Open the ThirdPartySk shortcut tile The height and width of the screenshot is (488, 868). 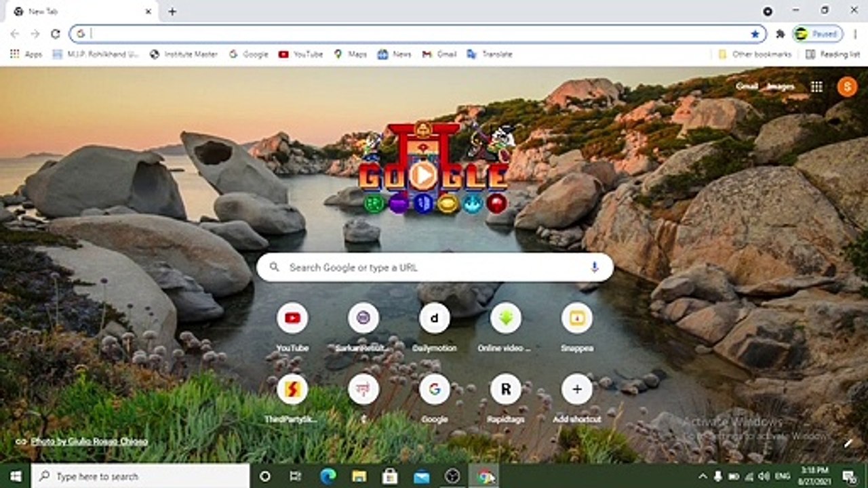click(x=292, y=399)
